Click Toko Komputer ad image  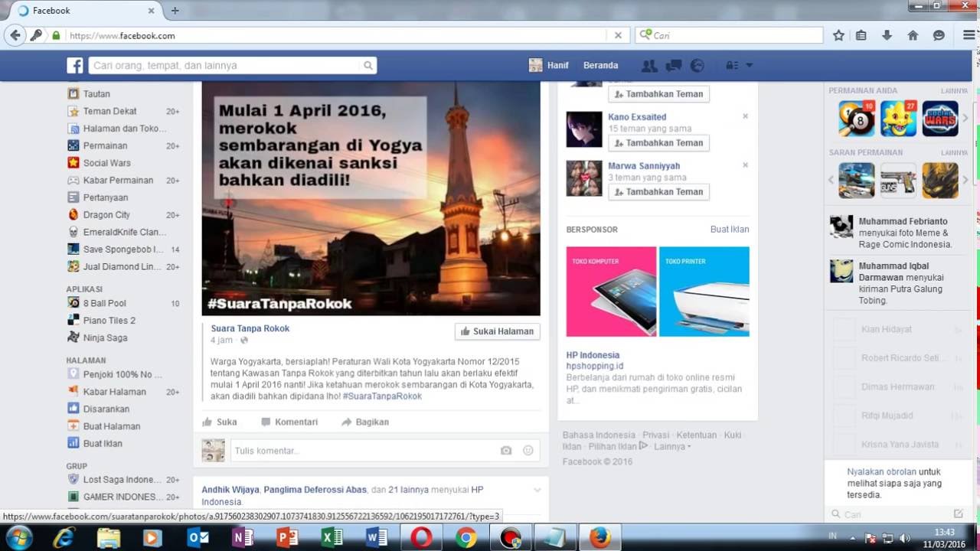611,292
